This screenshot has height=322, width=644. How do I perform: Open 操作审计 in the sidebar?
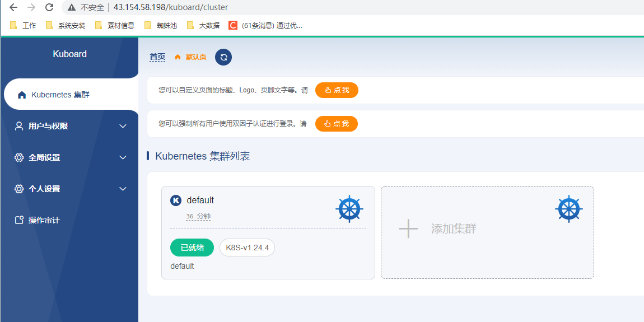click(x=44, y=220)
